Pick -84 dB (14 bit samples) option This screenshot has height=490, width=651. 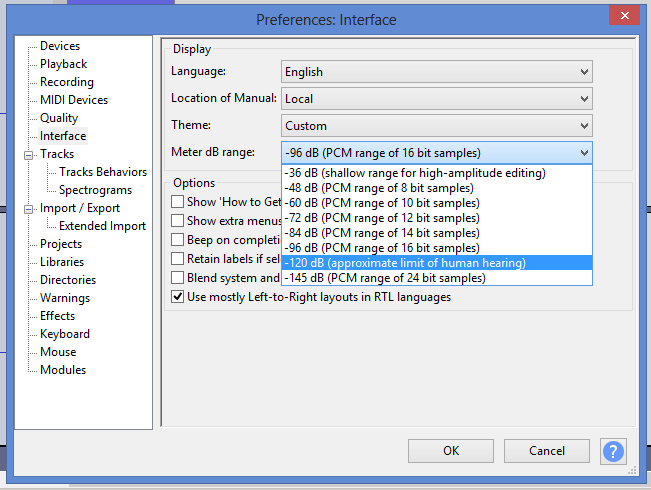coord(437,233)
